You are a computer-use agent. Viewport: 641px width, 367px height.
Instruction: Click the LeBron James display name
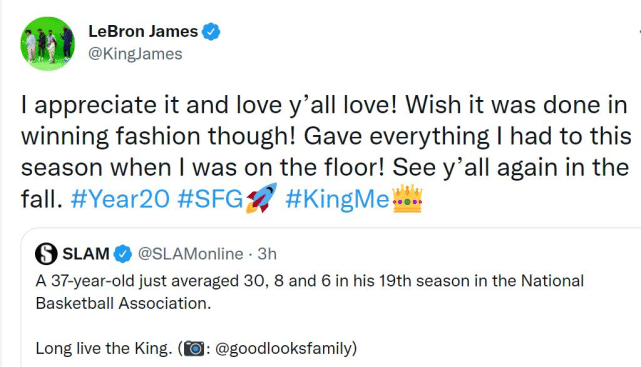(x=143, y=31)
